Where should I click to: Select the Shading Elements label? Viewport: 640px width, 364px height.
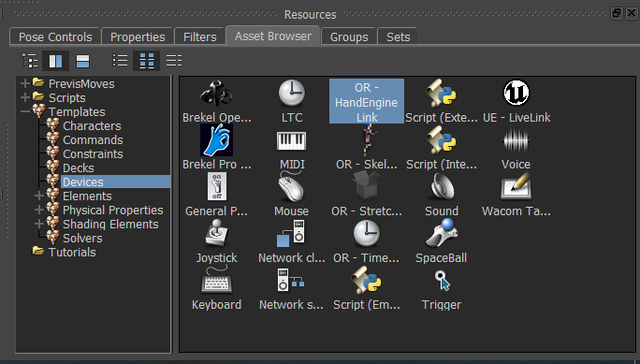(x=110, y=224)
